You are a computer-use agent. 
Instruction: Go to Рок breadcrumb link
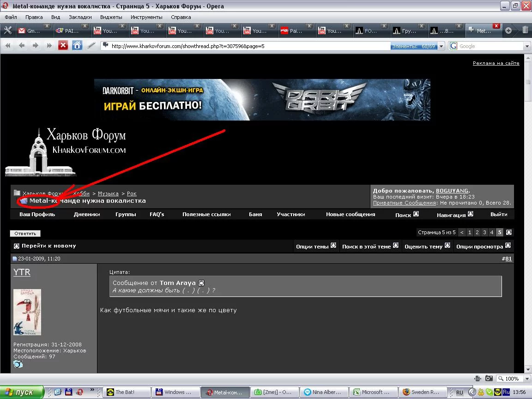(x=132, y=193)
